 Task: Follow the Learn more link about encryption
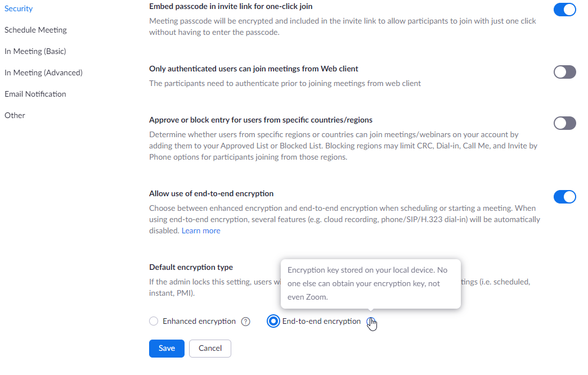point(201,231)
